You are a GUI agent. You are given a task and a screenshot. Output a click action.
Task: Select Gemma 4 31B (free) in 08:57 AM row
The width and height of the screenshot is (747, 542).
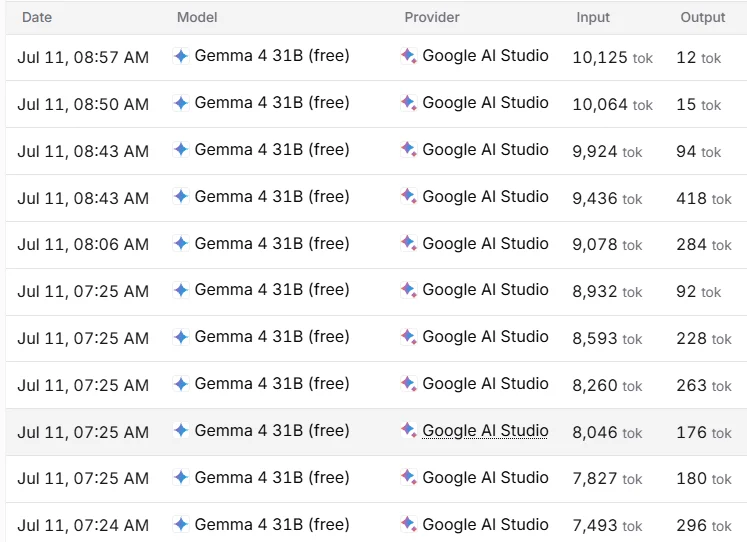[272, 56]
